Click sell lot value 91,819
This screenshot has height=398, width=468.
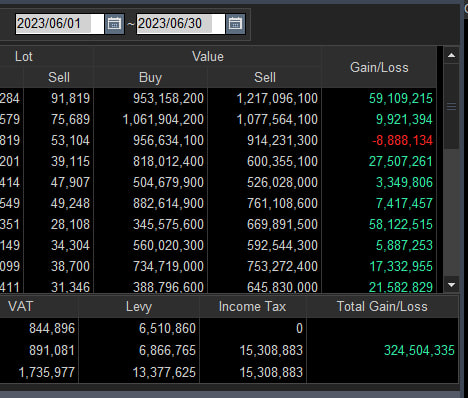click(x=70, y=98)
